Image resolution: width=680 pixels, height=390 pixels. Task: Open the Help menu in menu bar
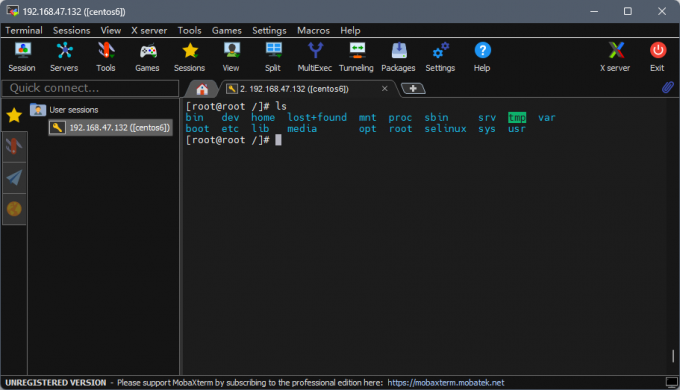coord(350,30)
